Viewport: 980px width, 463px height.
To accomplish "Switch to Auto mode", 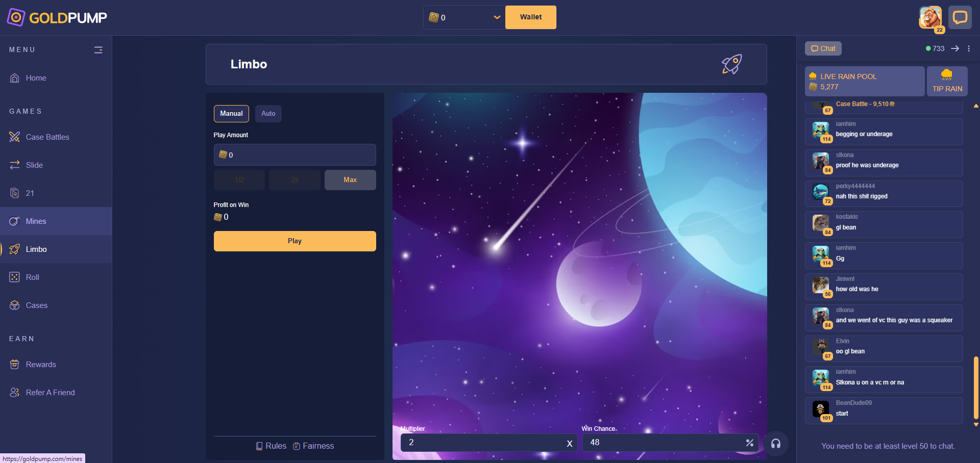I will [x=268, y=114].
